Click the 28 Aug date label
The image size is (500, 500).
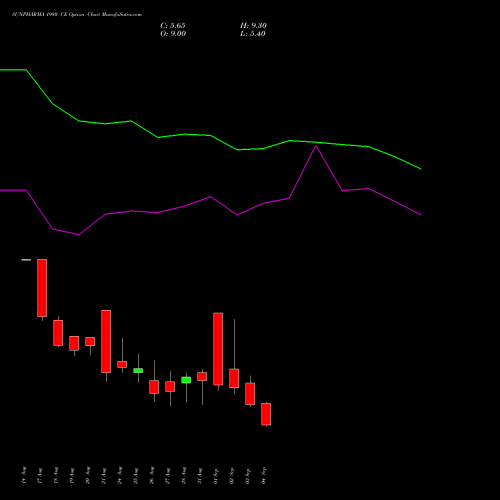[184, 475]
